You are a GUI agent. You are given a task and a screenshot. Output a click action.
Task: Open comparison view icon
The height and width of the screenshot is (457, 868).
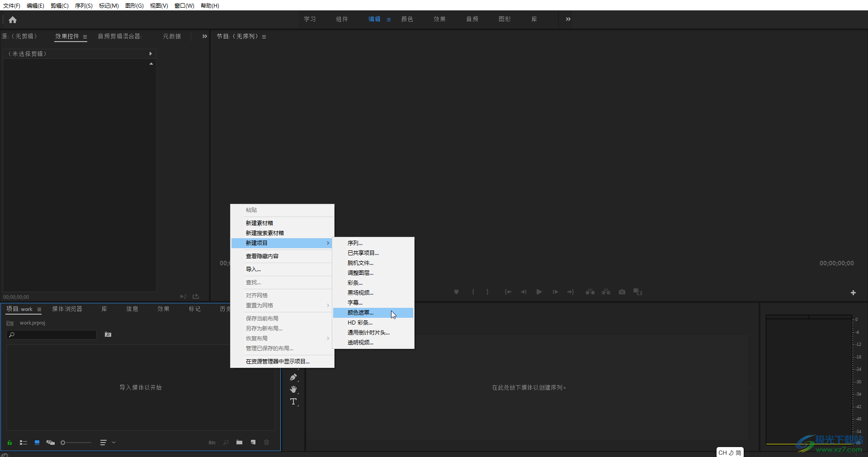click(637, 292)
